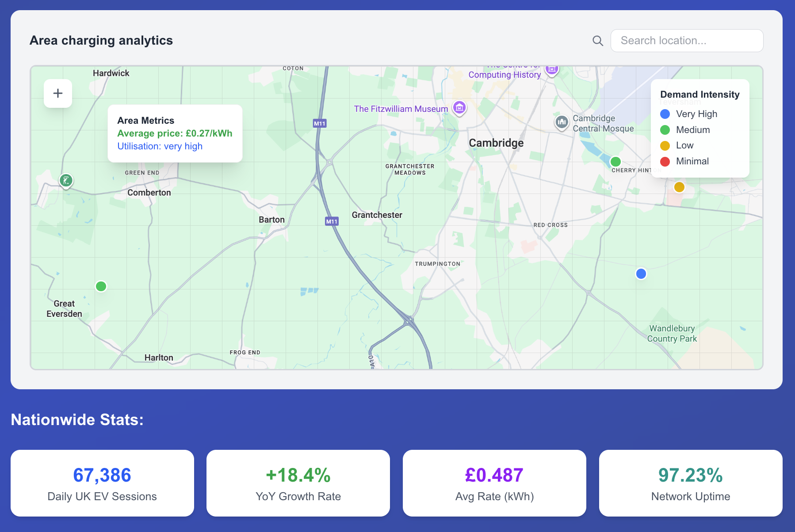The height and width of the screenshot is (532, 795).
Task: Click the blue very-high demand marker
Action: click(641, 274)
